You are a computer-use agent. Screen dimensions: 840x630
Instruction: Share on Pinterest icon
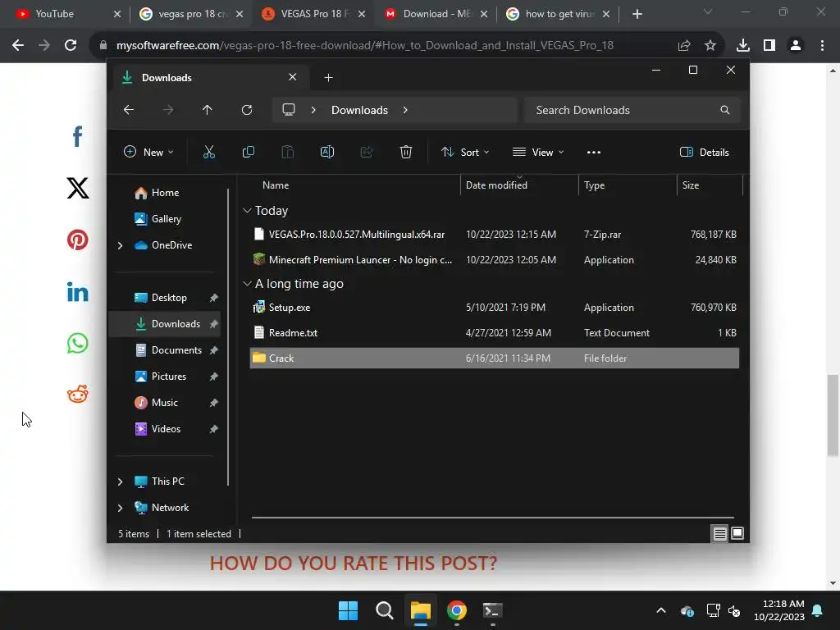[x=78, y=240]
